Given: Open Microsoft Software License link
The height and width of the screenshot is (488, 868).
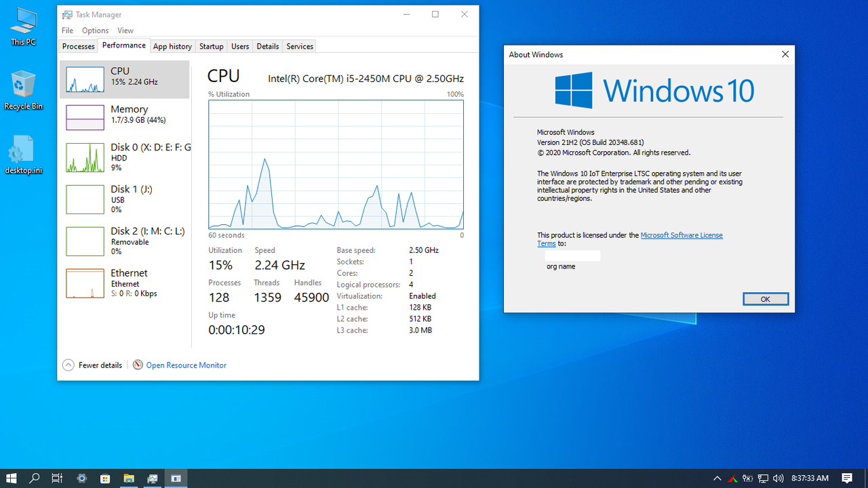Looking at the screenshot, I should click(x=682, y=235).
